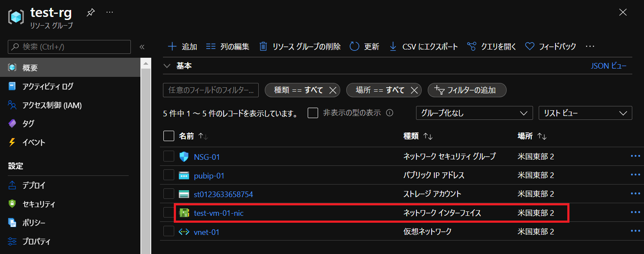Screen dimensions: 644x254
Task: Open the JSON ビュー link
Action: tap(609, 66)
